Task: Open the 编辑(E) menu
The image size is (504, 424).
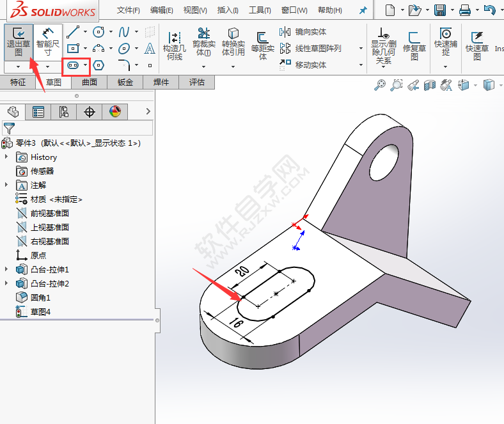Action: pos(162,10)
